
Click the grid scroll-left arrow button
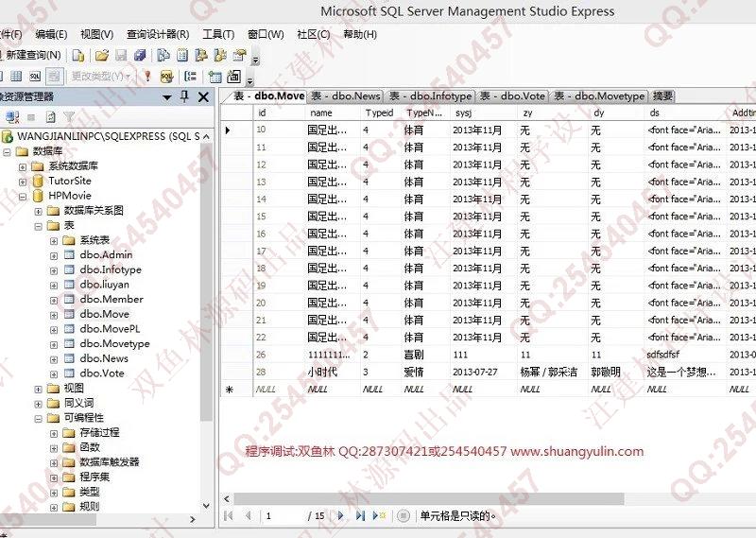point(227,499)
